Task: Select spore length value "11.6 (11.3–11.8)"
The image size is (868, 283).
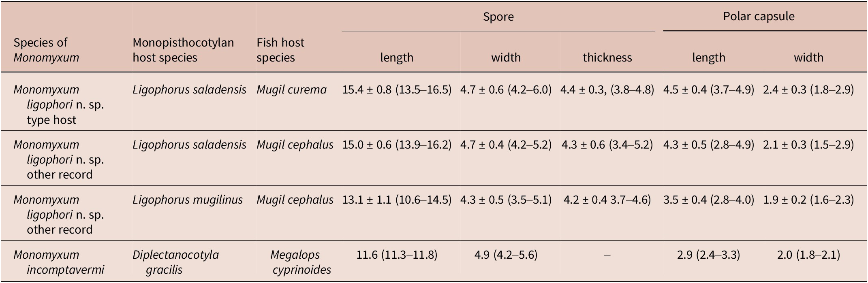Action: (397, 255)
